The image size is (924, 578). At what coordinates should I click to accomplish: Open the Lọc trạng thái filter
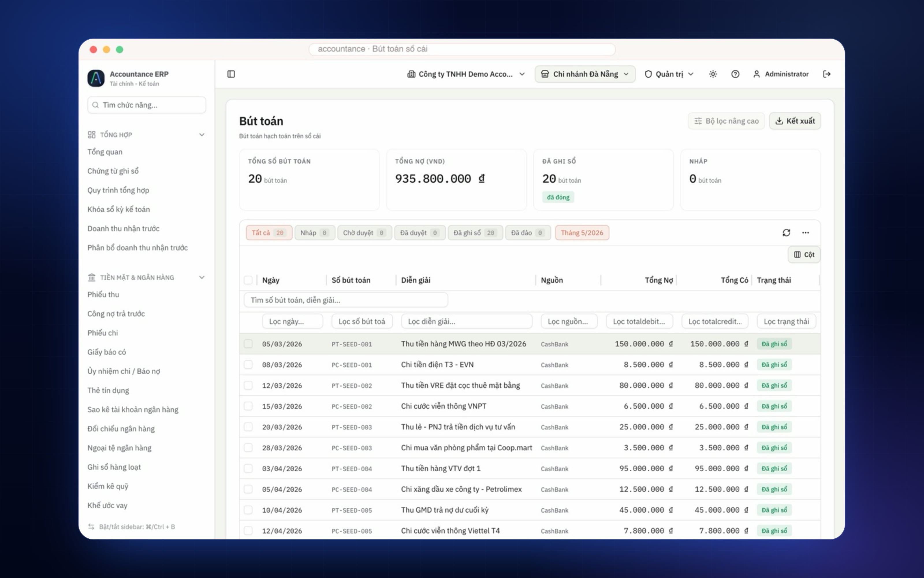tap(786, 321)
